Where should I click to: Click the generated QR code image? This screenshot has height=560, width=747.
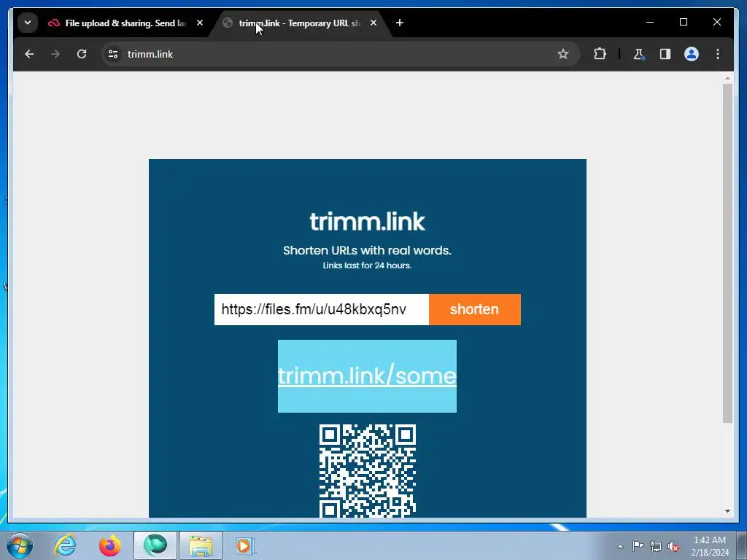(x=368, y=470)
